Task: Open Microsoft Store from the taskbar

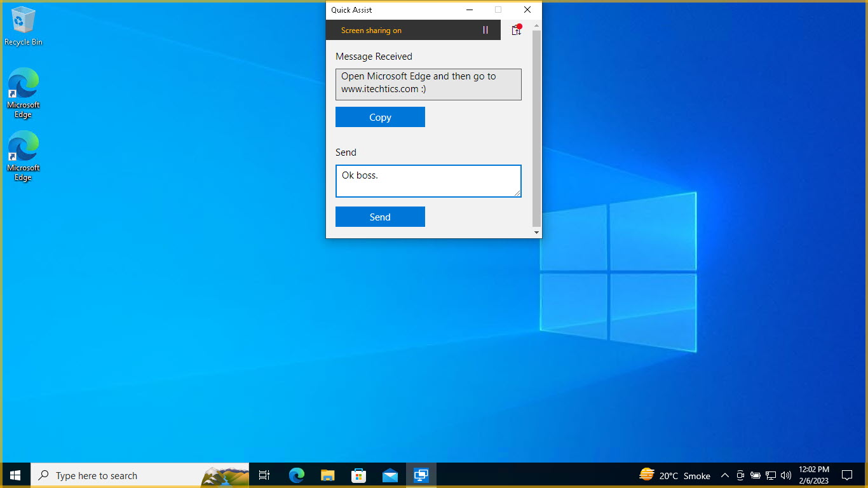Action: pyautogui.click(x=358, y=475)
